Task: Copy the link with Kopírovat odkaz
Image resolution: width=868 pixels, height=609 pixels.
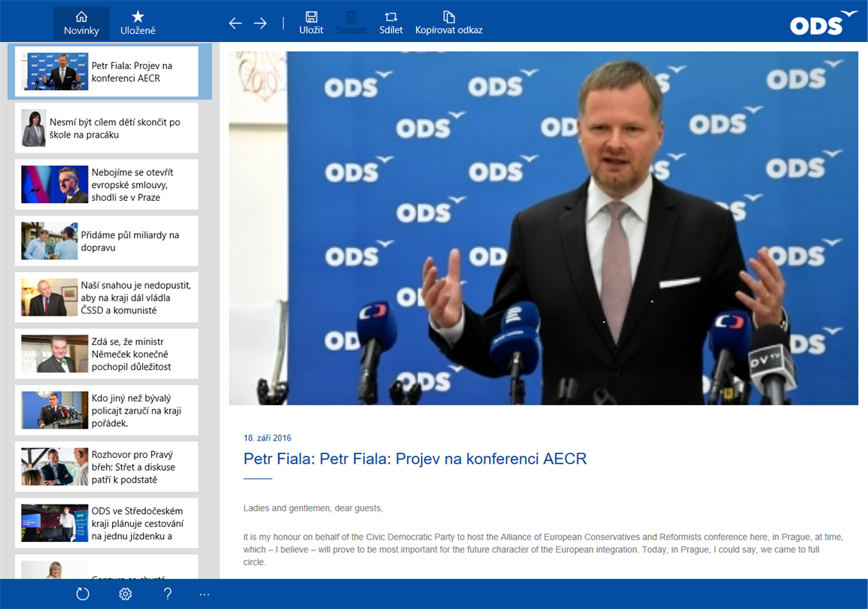Action: (x=449, y=23)
